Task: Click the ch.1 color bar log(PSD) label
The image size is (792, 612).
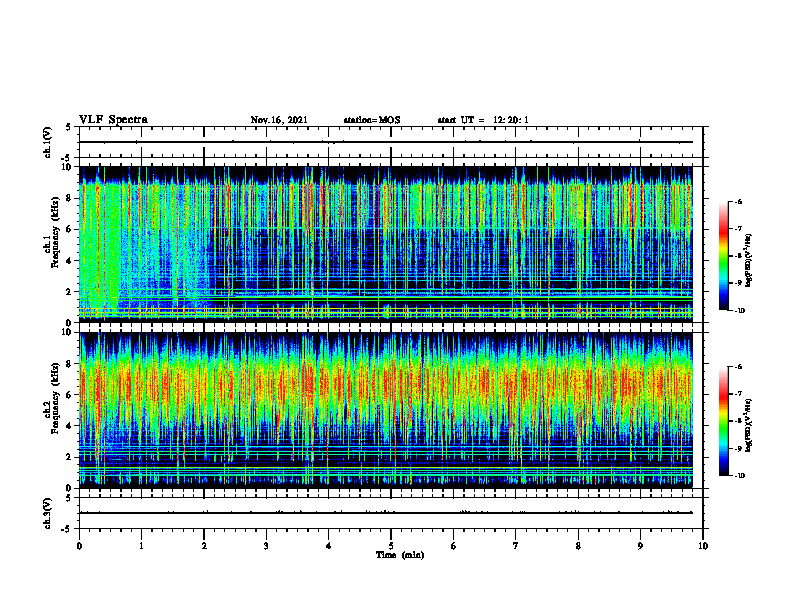Action: 750,260
